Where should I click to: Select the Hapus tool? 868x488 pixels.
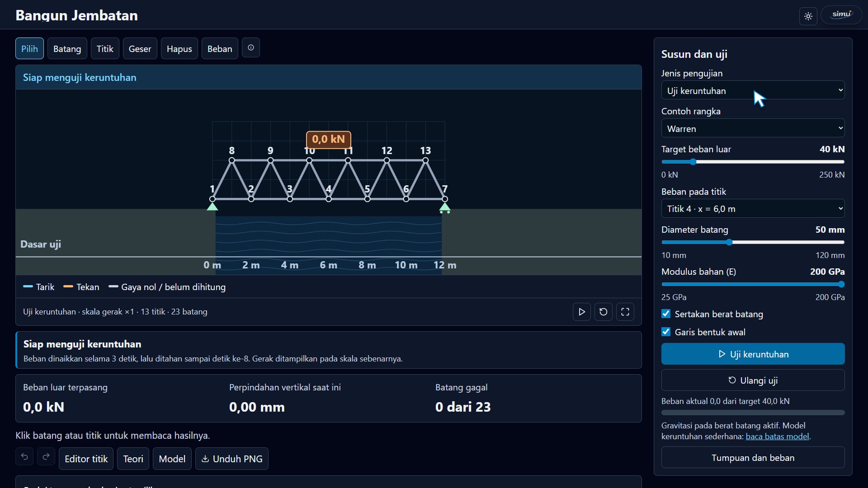179,48
